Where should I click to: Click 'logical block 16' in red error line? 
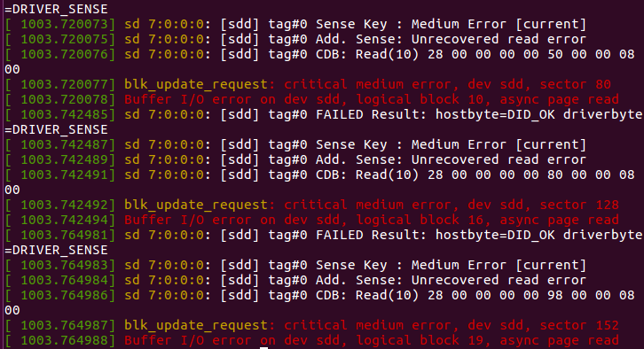420,221
